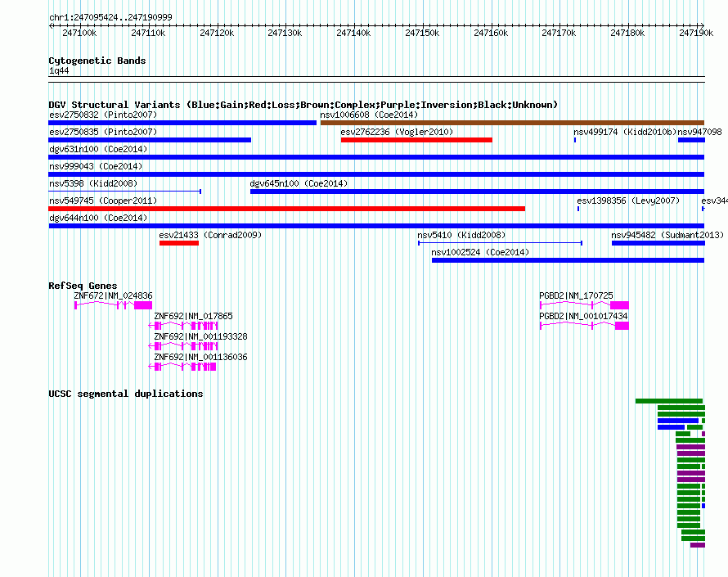Click the PGBD2|NM_001017434 last exon block
The height and width of the screenshot is (577, 728).
pyautogui.click(x=622, y=326)
